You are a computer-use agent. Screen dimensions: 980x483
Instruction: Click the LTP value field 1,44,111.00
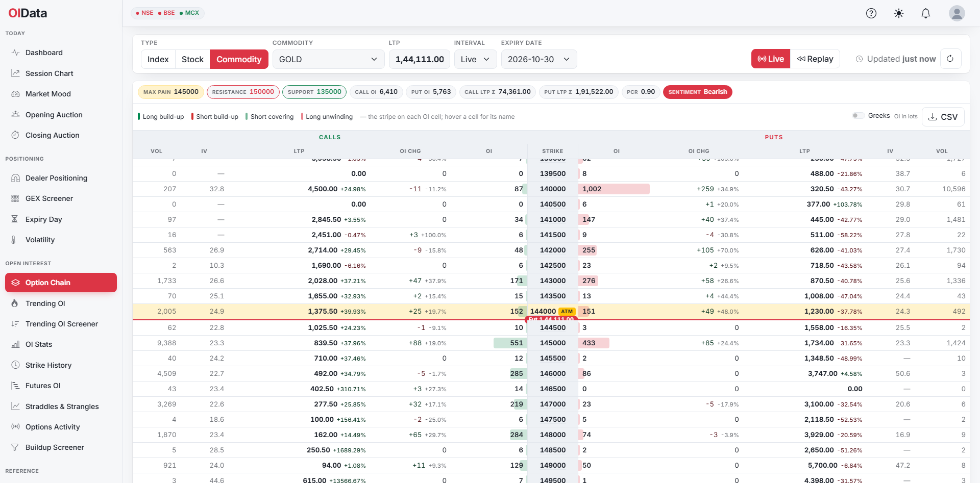pyautogui.click(x=420, y=59)
